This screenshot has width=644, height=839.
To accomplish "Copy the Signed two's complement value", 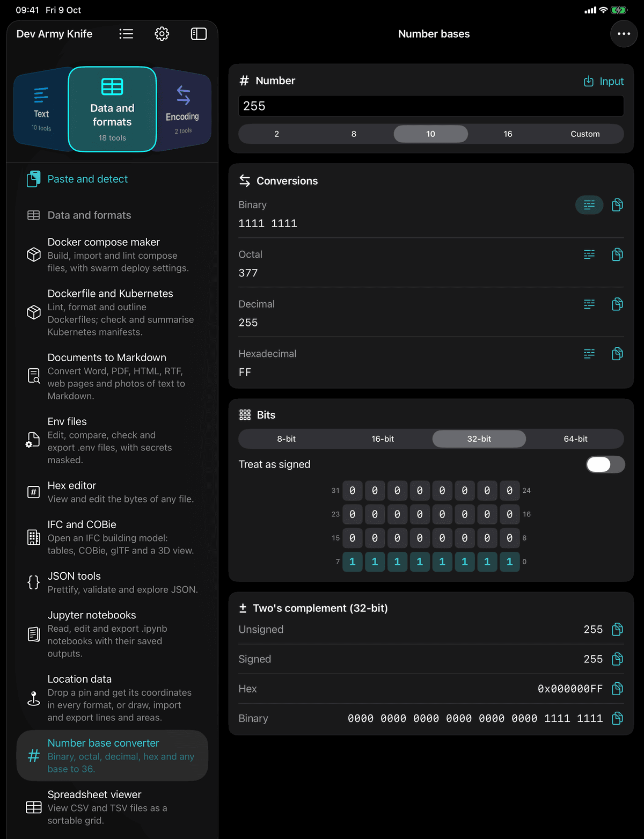I will 617,659.
